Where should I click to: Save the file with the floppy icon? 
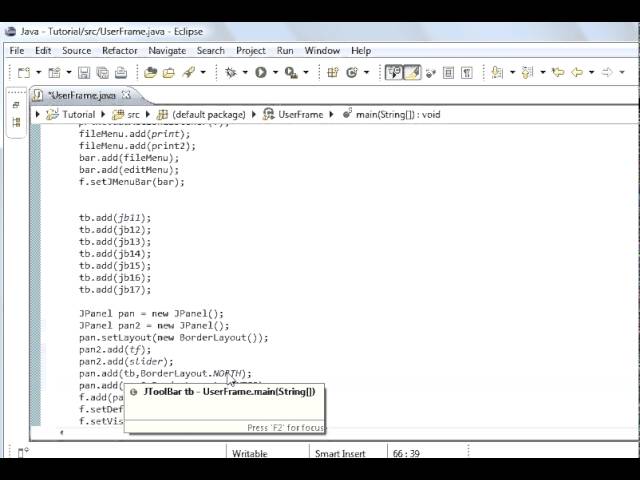(84, 73)
